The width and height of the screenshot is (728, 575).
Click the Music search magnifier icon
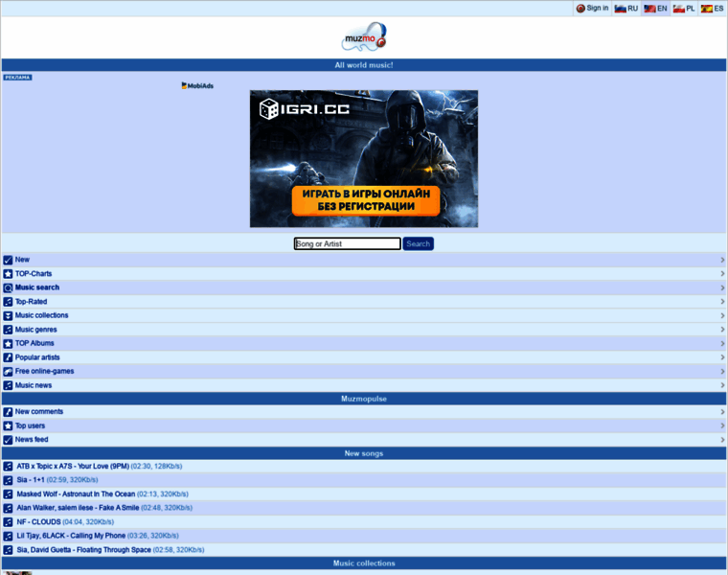[8, 287]
